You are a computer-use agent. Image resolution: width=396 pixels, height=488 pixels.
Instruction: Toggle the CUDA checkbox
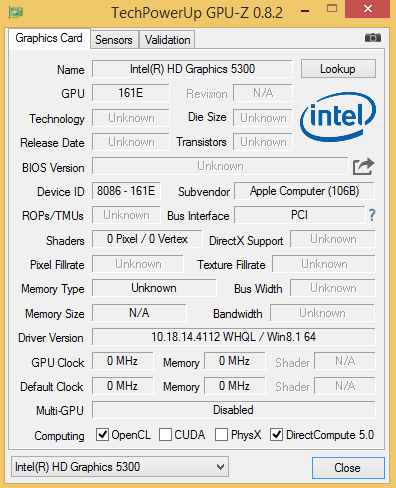tap(165, 435)
